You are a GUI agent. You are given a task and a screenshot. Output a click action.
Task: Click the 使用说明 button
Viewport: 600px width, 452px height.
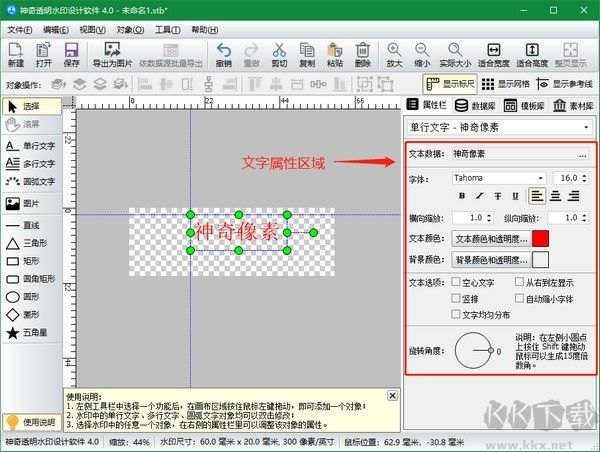pos(32,422)
